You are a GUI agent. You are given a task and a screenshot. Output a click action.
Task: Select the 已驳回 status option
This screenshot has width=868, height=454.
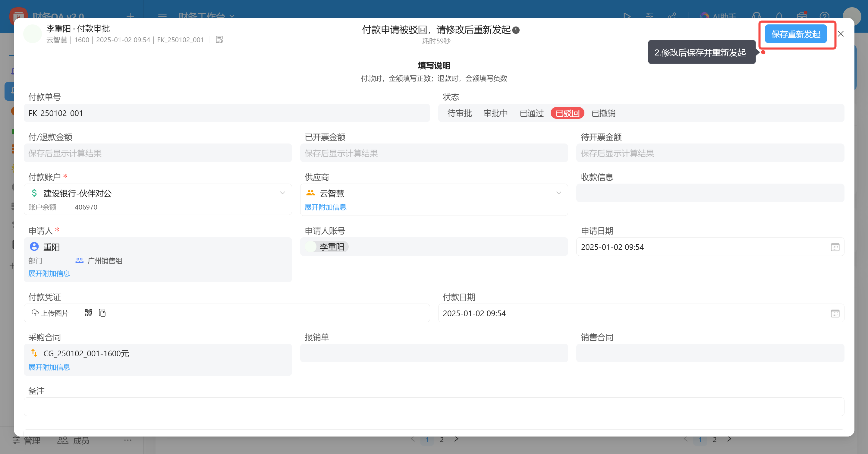[568, 113]
